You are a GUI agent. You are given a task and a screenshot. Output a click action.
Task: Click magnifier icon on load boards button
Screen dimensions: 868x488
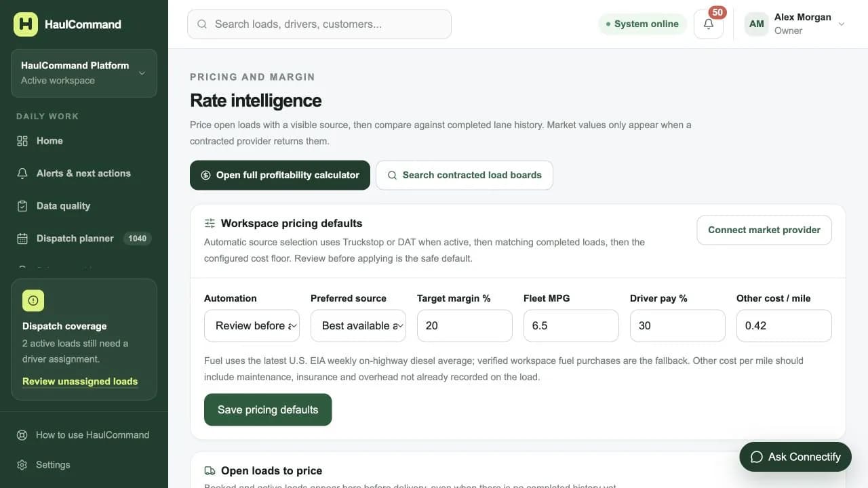[x=392, y=175]
